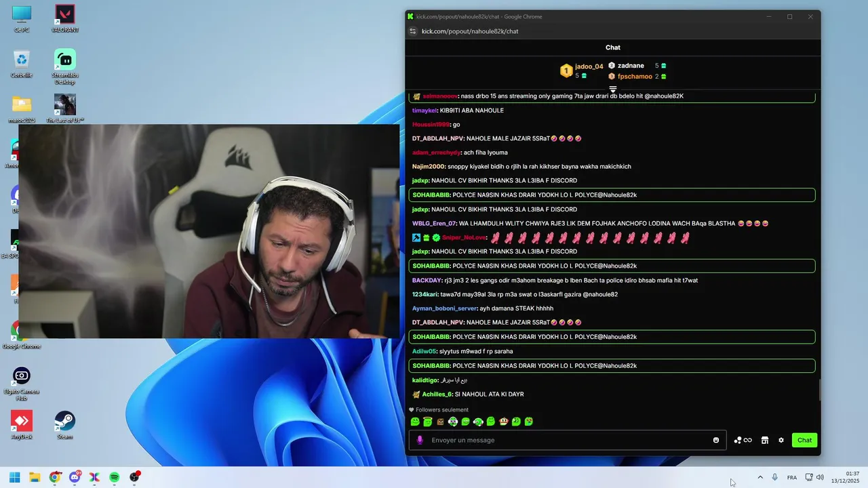Open username kalidtigo in chat
The image size is (868, 488).
tap(425, 380)
